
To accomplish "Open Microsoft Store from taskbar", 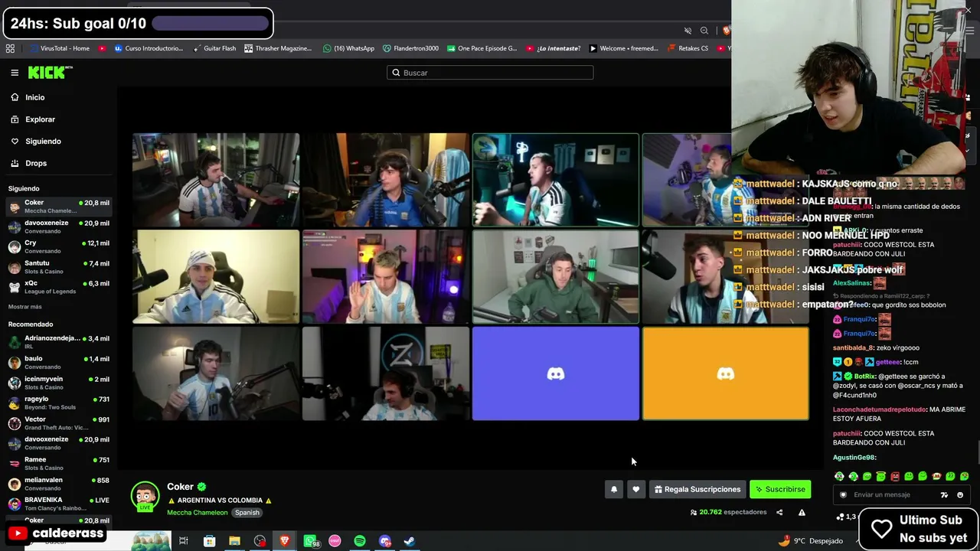I will (209, 541).
